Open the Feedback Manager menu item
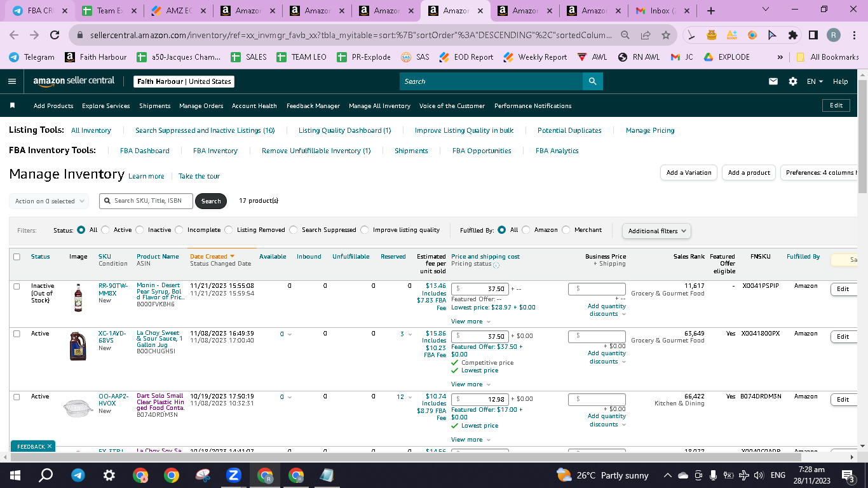The height and width of the screenshot is (488, 868). pos(313,106)
